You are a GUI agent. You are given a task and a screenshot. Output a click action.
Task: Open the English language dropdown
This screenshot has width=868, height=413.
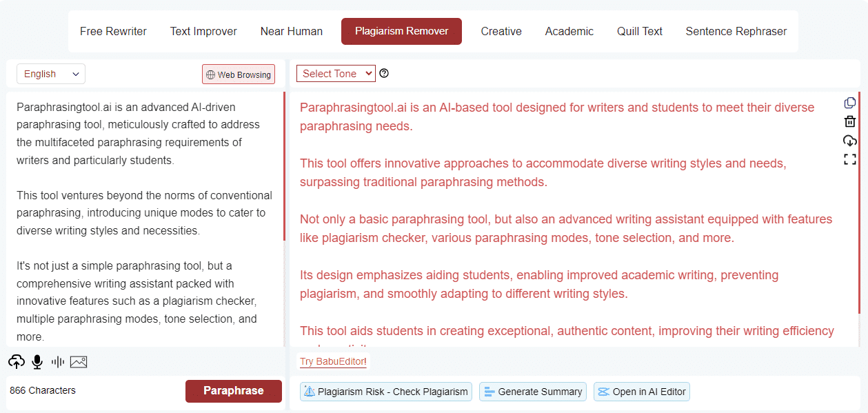(52, 74)
